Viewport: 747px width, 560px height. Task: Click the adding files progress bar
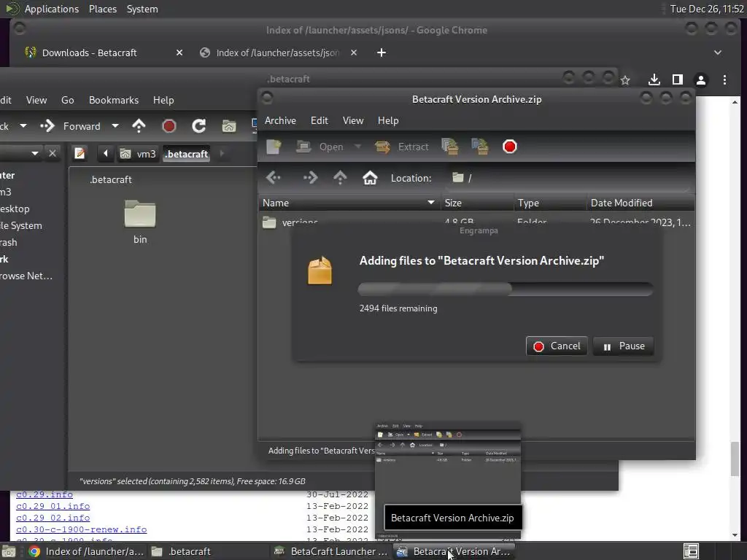click(x=505, y=289)
